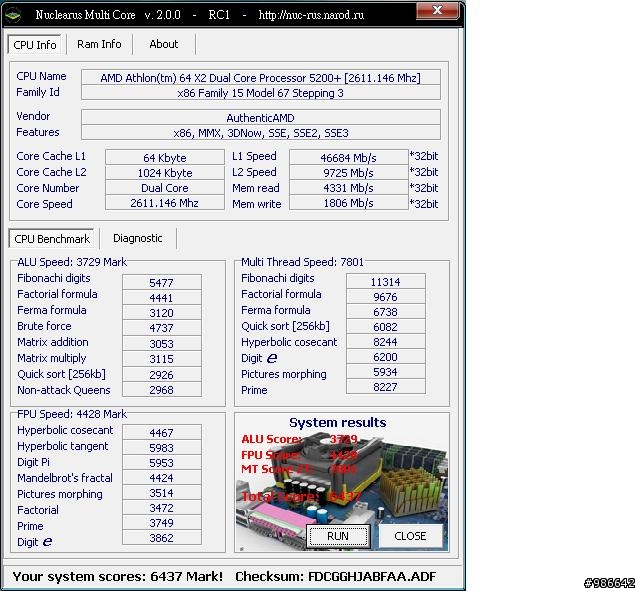640x591 pixels.
Task: Click Multi Thread Prime score 8227
Action: point(385,387)
